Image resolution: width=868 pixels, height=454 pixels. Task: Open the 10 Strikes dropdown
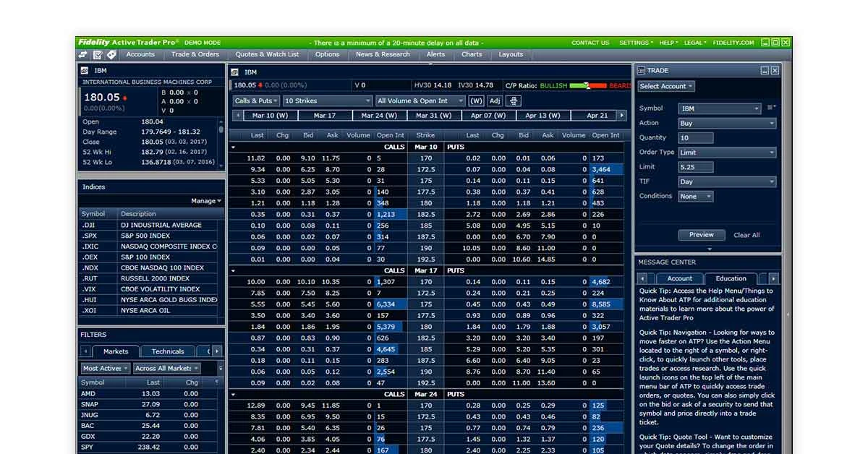point(327,100)
